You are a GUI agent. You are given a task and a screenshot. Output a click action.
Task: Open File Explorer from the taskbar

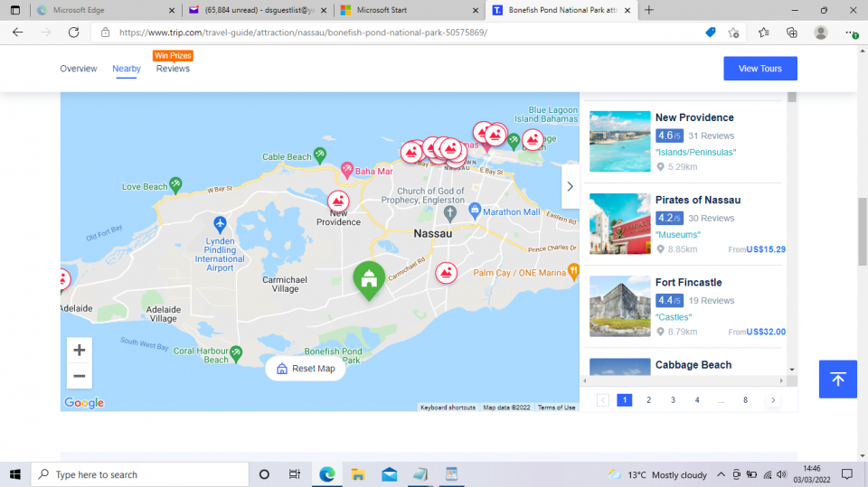coord(358,474)
